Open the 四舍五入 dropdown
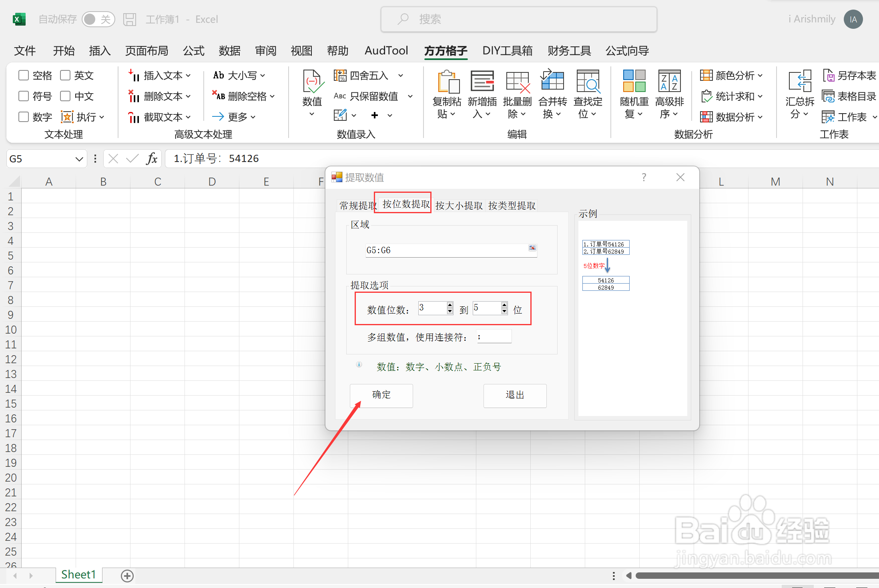Screen dimensions: 879x588 (x=401, y=75)
